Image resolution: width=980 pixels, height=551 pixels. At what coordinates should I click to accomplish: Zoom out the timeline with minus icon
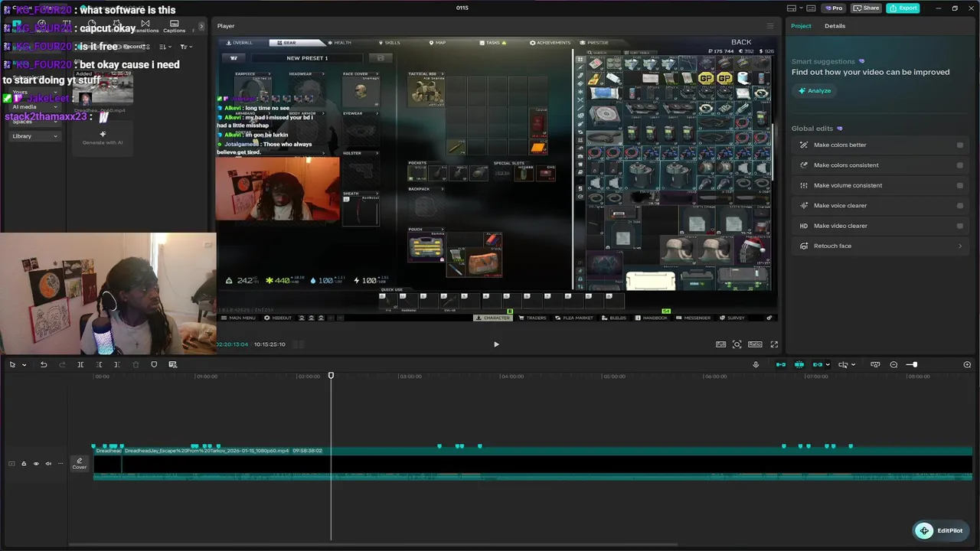[893, 364]
